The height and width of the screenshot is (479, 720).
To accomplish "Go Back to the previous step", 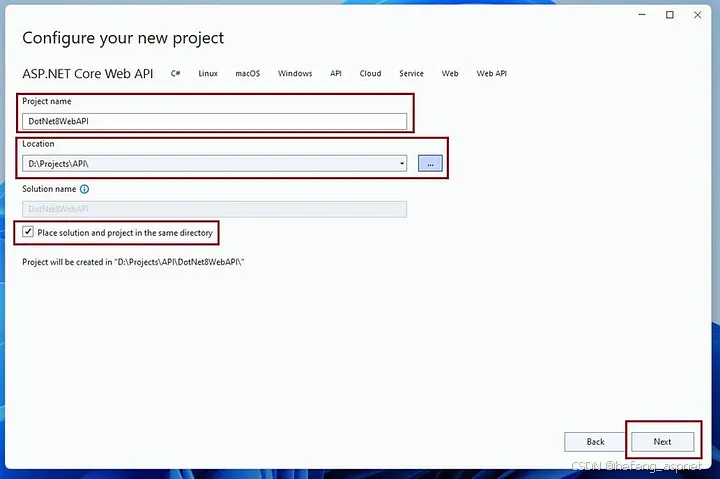I will tap(595, 442).
